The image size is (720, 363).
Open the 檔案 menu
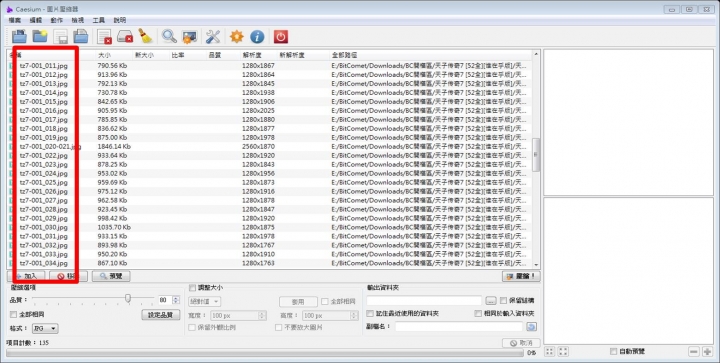point(15,20)
